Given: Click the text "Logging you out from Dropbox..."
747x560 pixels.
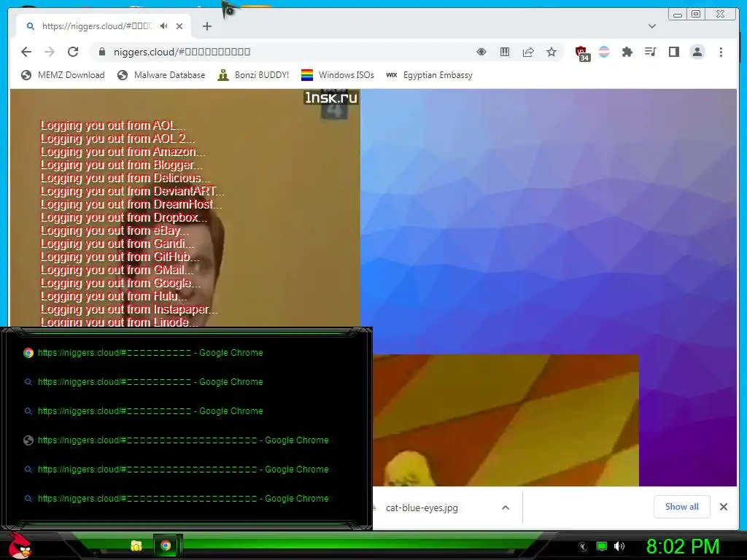Looking at the screenshot, I should point(124,217).
